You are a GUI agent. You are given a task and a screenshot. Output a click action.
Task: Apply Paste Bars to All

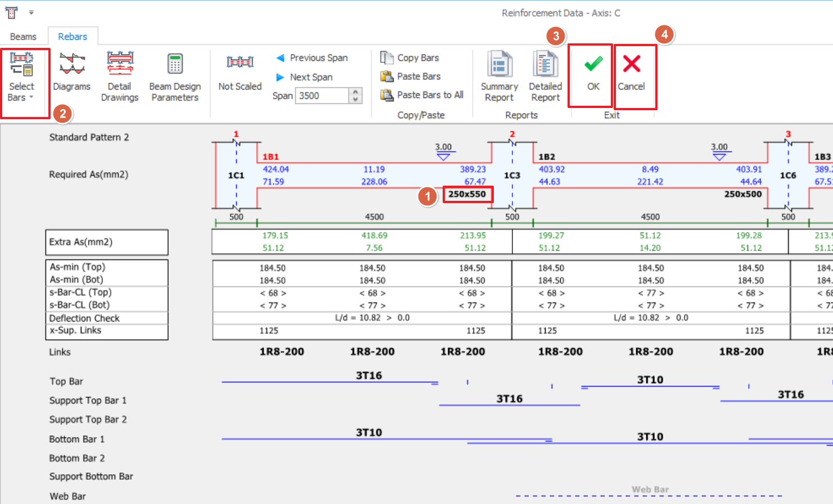(x=423, y=95)
